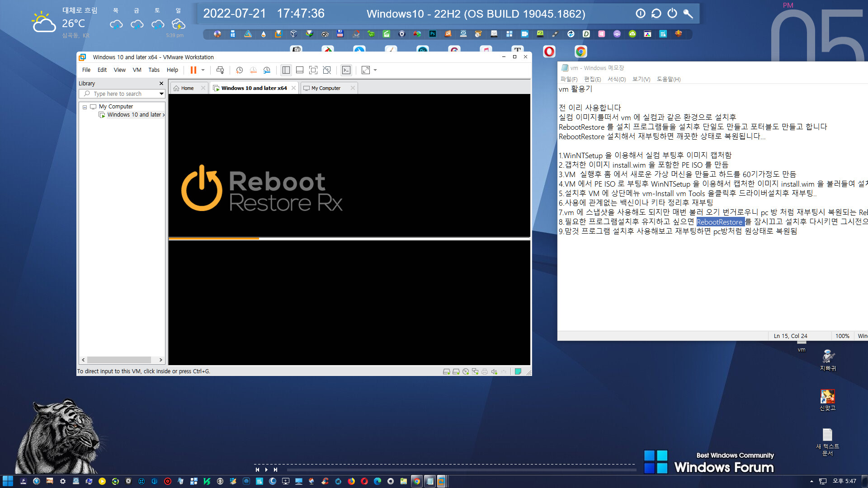Open the File menu in VMware

pos(86,70)
